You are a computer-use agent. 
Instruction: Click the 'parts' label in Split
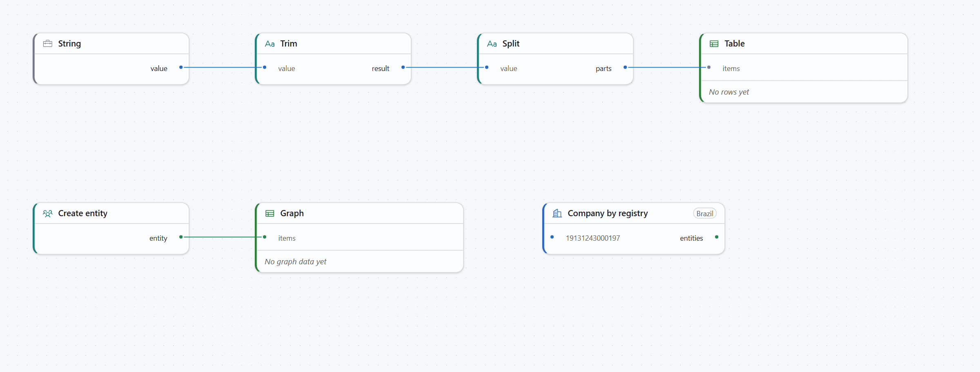(604, 69)
